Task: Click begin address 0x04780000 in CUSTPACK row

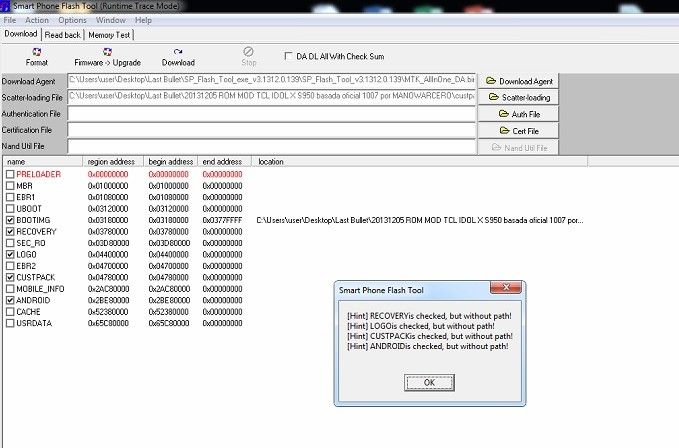Action: click(x=168, y=277)
